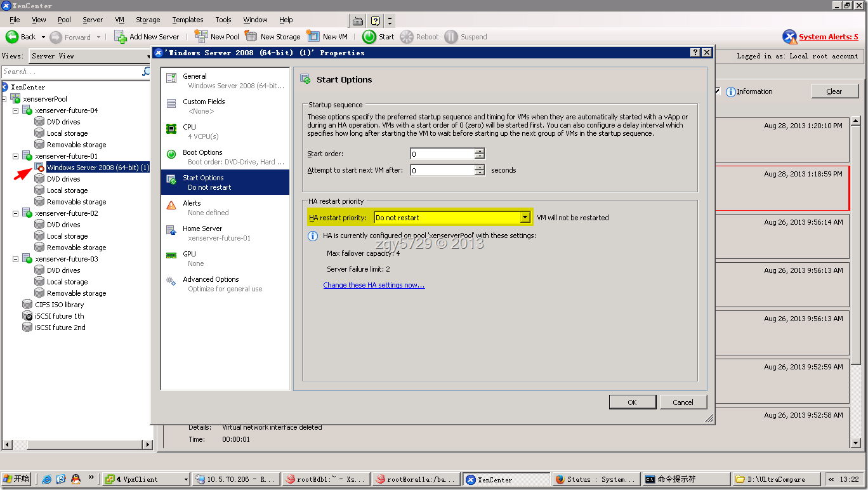The width and height of the screenshot is (868, 490).
Task: Collapse xenserverPool tree node
Action: coord(4,99)
